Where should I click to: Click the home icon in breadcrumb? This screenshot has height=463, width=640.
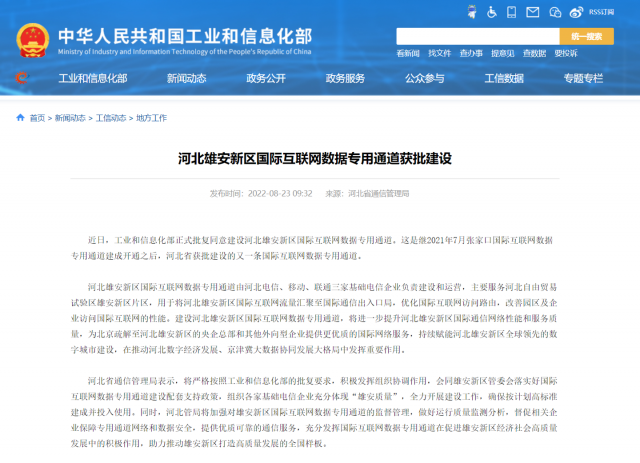(x=21, y=117)
